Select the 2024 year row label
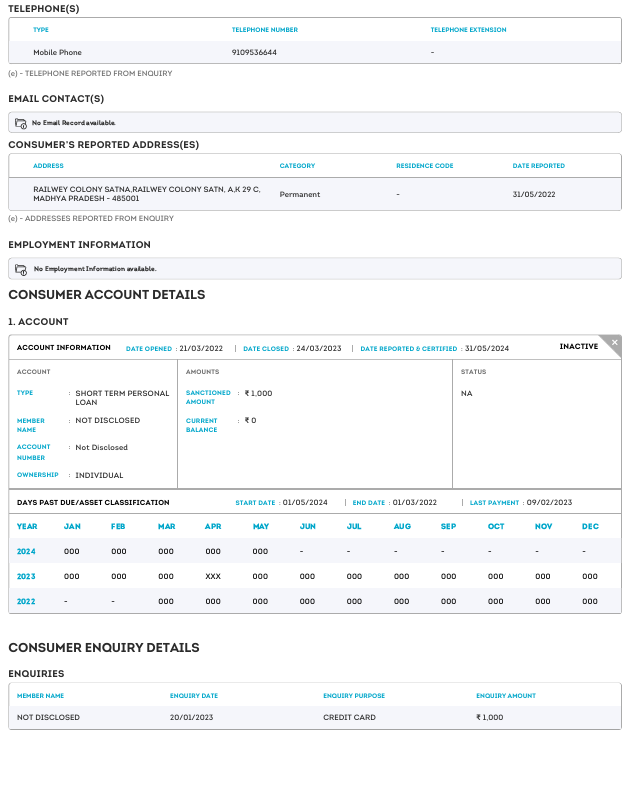Screen dimensions: 635x792 click(x=27, y=551)
